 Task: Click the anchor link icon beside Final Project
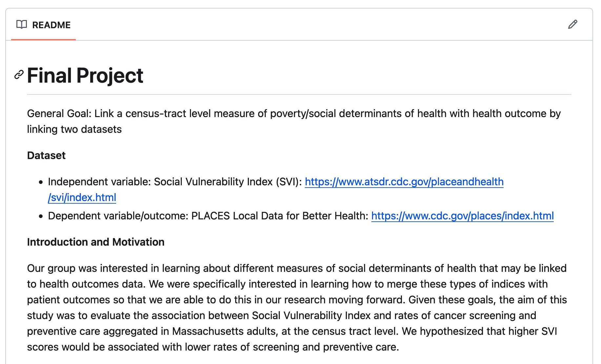(19, 75)
